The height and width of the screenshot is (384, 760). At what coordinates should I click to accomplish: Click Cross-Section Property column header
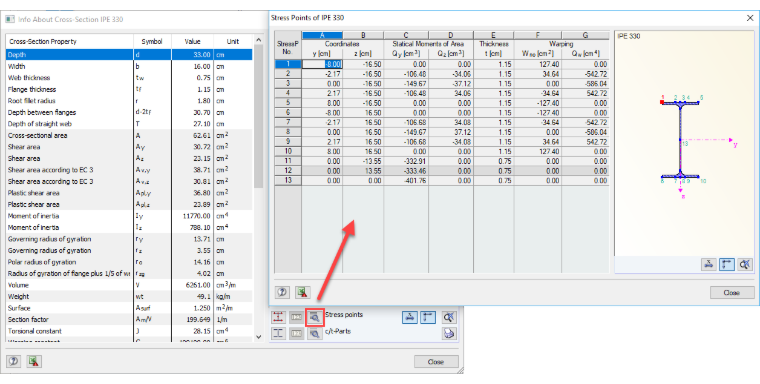pos(69,41)
